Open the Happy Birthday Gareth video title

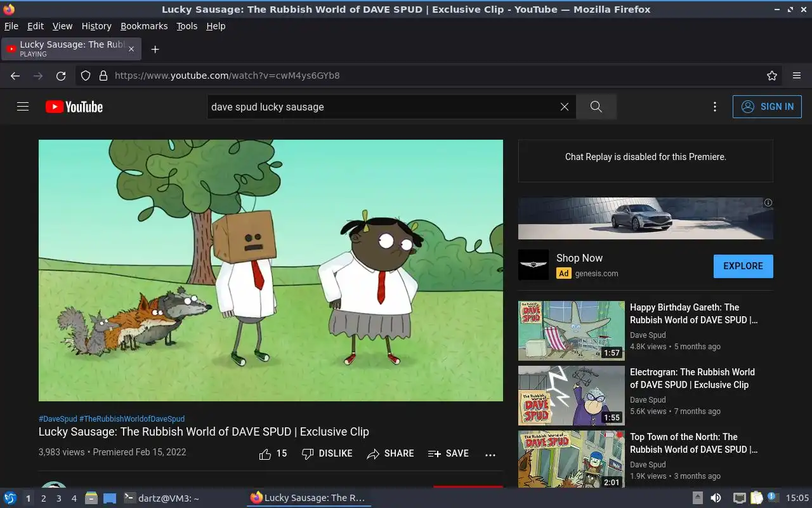tap(693, 314)
